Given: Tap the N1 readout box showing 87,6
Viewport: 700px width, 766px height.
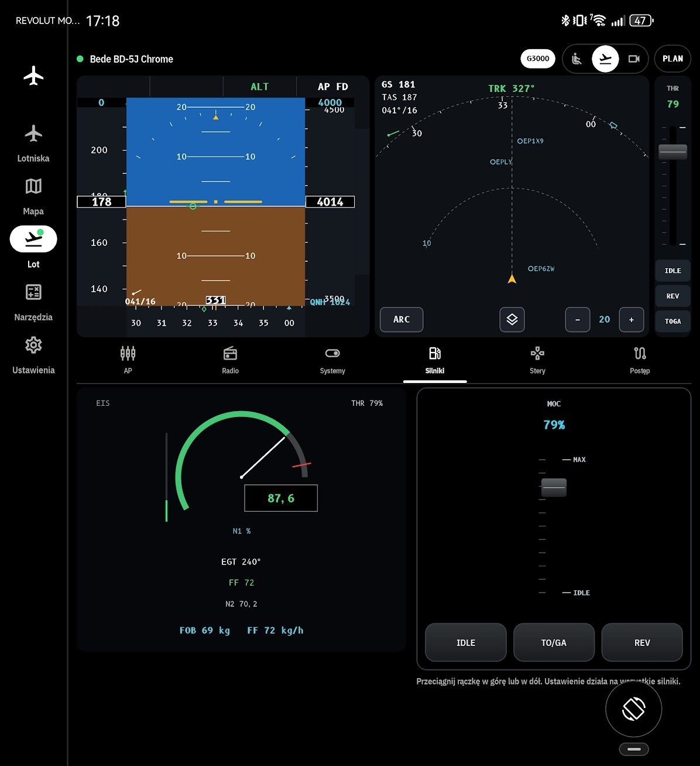Looking at the screenshot, I should click(x=281, y=498).
